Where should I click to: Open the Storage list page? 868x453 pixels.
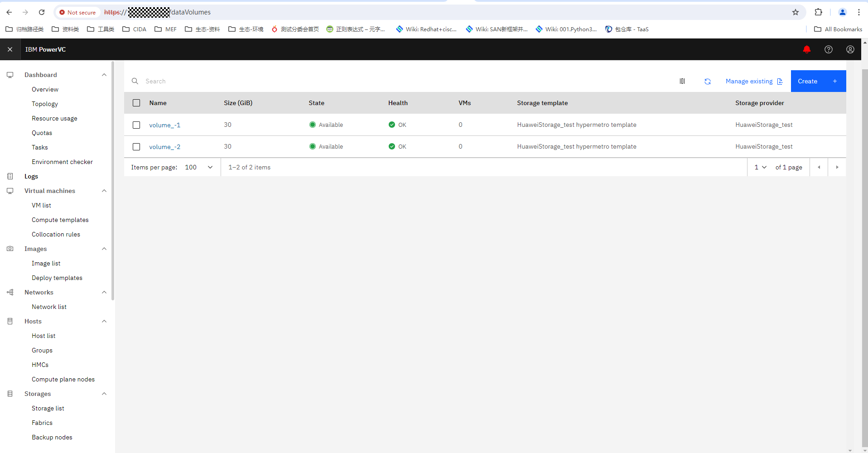point(48,408)
